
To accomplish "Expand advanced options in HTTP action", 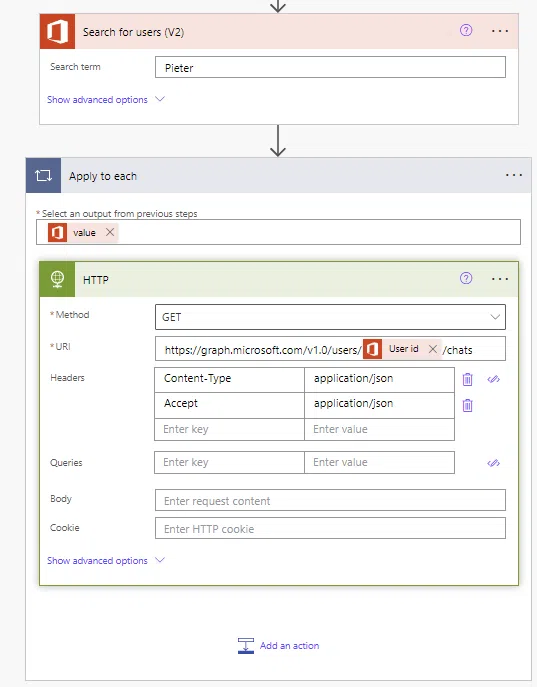I will coord(106,560).
